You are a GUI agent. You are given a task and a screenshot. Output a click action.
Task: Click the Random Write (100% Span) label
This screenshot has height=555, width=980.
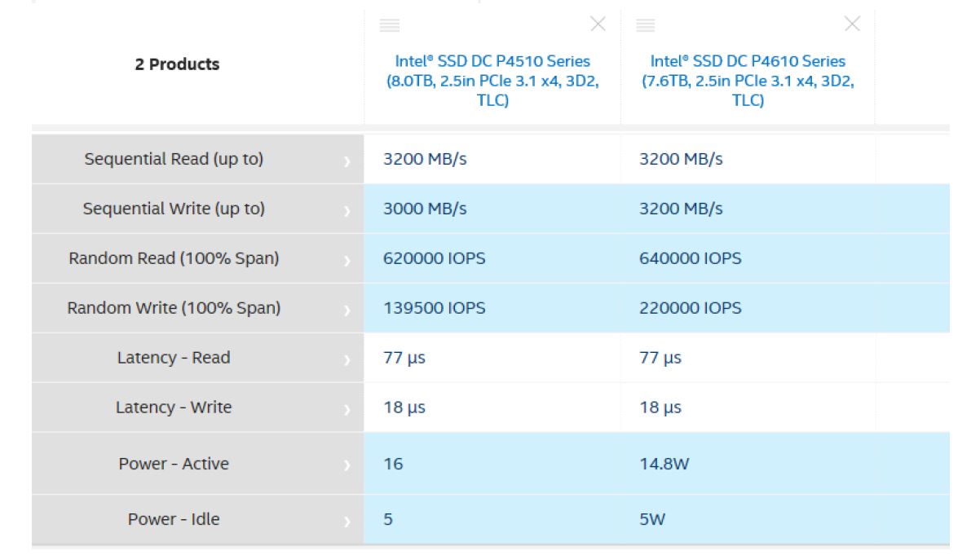(x=174, y=308)
